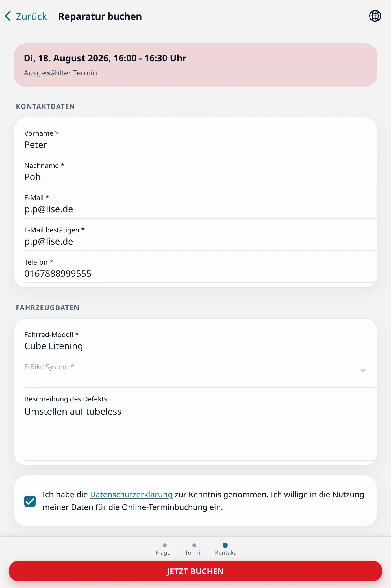Image resolution: width=391 pixels, height=588 pixels.
Task: Click the Termin step dot indicator
Action: [x=194, y=545]
